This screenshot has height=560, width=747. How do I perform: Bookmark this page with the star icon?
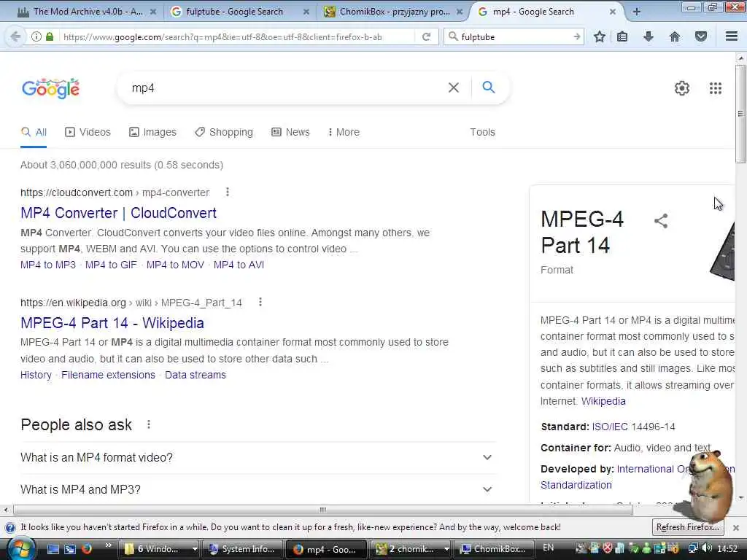[x=600, y=36]
